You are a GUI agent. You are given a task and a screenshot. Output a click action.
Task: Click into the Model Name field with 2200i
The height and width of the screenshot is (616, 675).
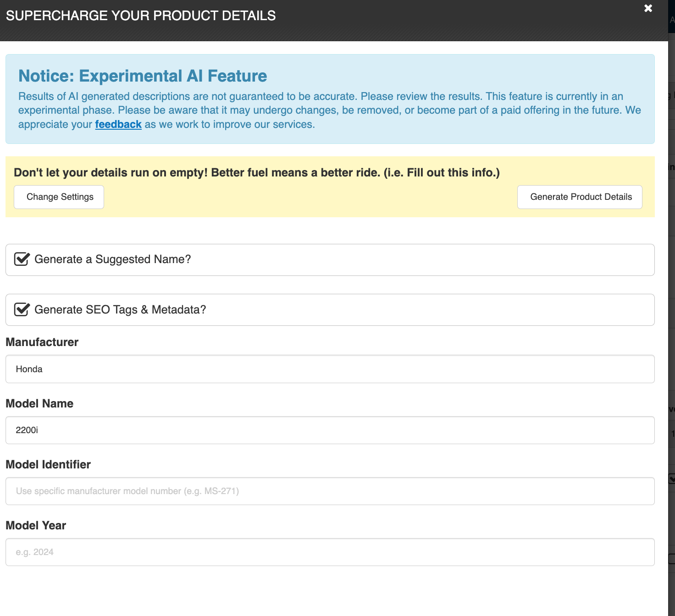(330, 430)
